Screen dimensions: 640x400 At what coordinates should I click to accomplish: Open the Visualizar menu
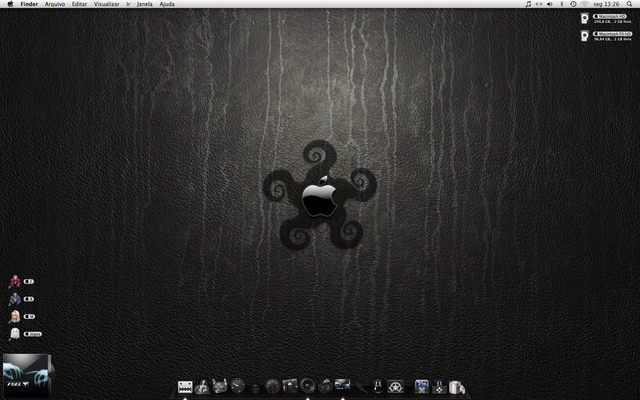point(107,4)
